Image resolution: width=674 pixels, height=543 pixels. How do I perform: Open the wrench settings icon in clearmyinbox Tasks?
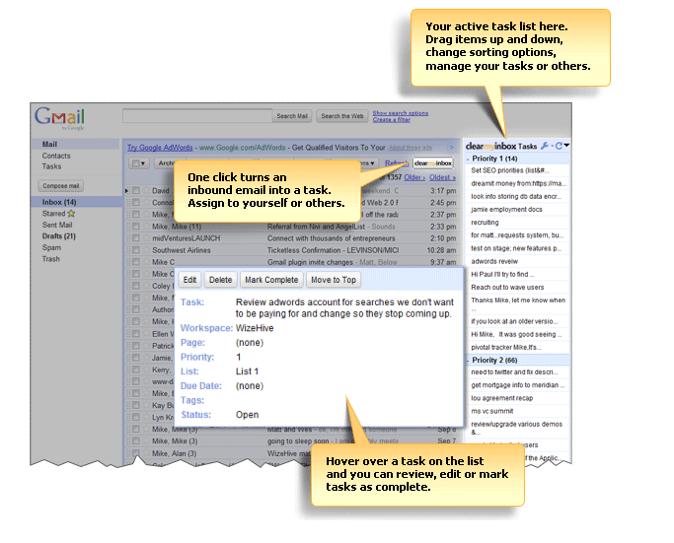[x=545, y=146]
